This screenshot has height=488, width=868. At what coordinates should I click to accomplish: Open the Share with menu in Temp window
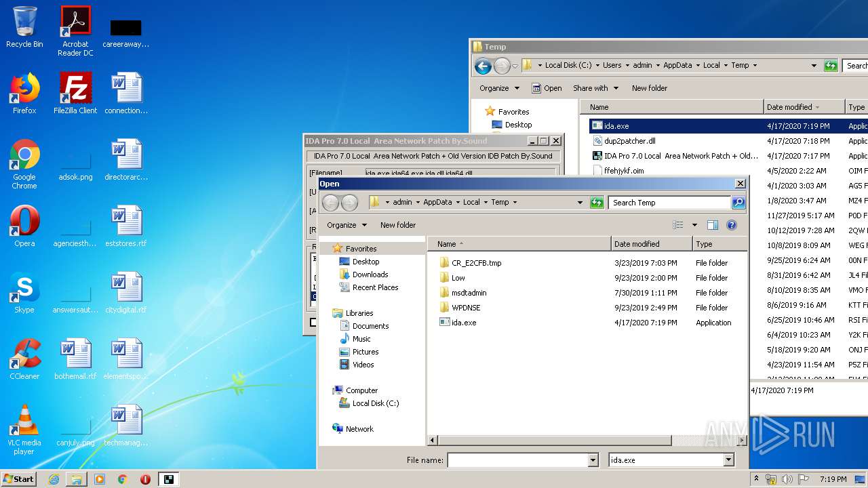tap(595, 88)
